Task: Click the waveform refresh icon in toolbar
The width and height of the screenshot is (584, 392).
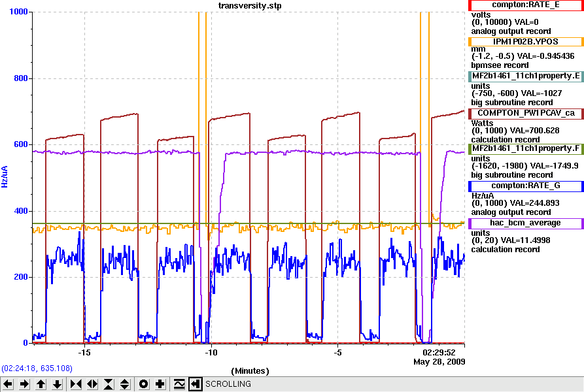Action: (x=179, y=384)
